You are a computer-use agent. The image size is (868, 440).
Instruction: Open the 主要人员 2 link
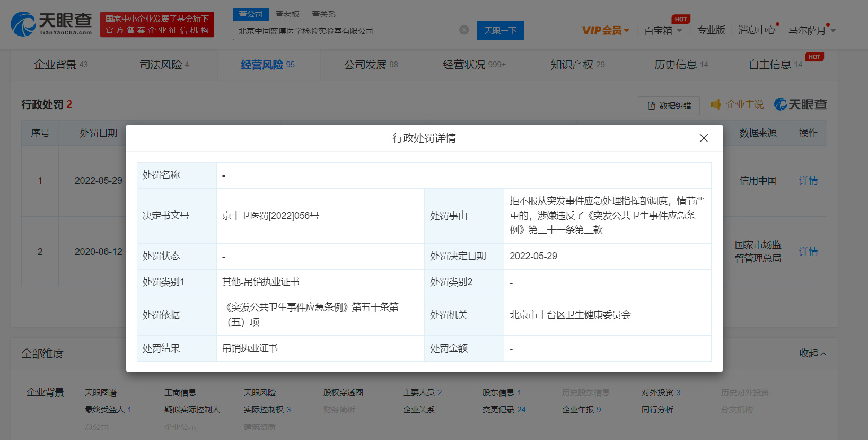tap(423, 393)
